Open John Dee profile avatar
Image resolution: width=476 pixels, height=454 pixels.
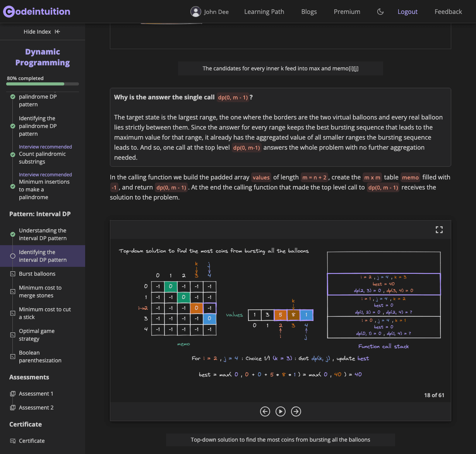click(x=196, y=12)
